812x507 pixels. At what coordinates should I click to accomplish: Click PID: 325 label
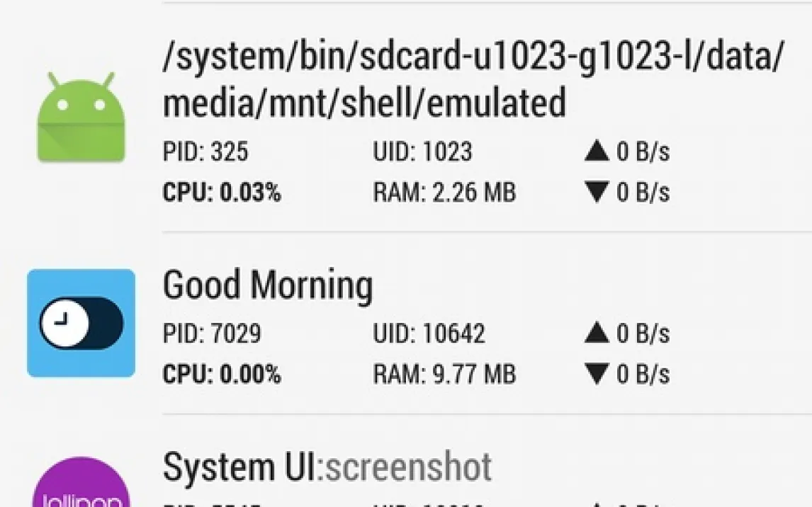pos(205,152)
